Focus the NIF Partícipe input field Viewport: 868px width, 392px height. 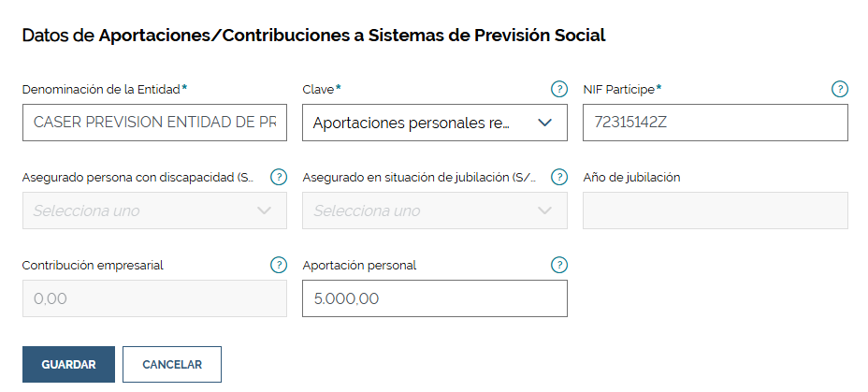tap(716, 123)
